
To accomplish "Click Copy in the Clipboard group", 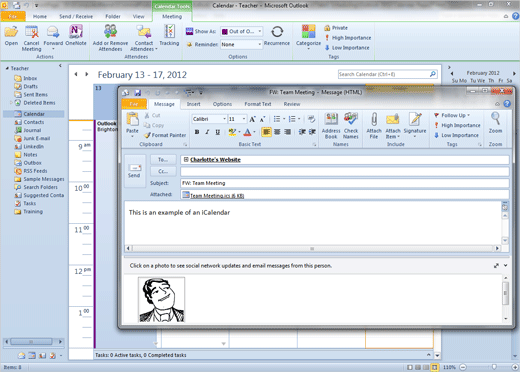I will coord(154,125).
